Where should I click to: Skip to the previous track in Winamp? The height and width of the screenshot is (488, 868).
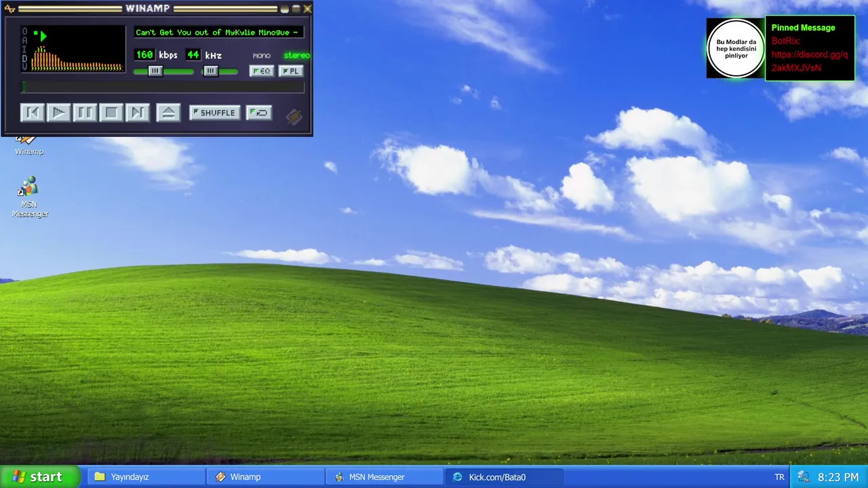point(32,113)
